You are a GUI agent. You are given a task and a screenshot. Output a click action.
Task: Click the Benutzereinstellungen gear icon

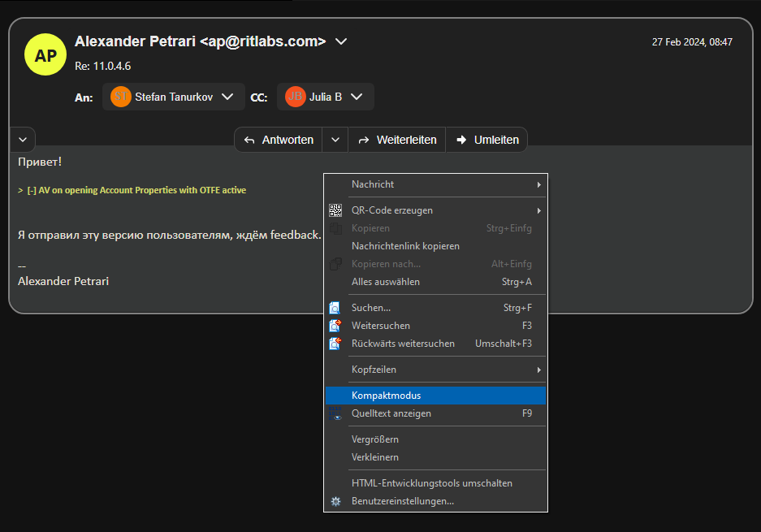click(335, 501)
